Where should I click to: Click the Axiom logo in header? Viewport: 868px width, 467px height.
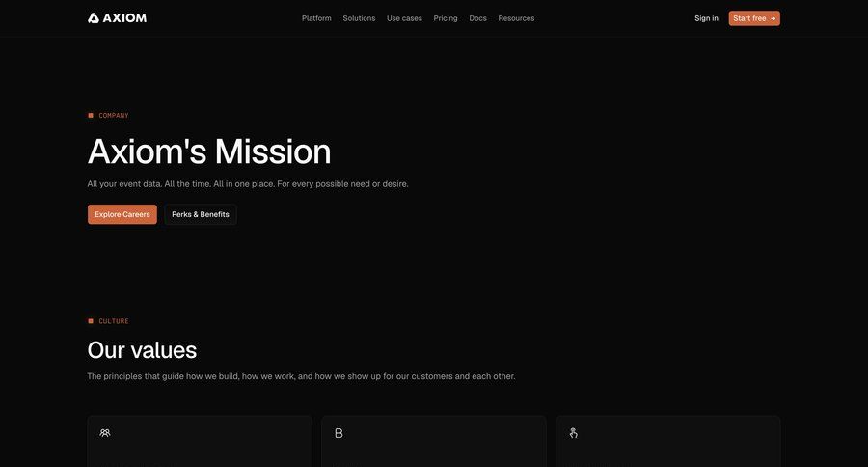tap(117, 18)
